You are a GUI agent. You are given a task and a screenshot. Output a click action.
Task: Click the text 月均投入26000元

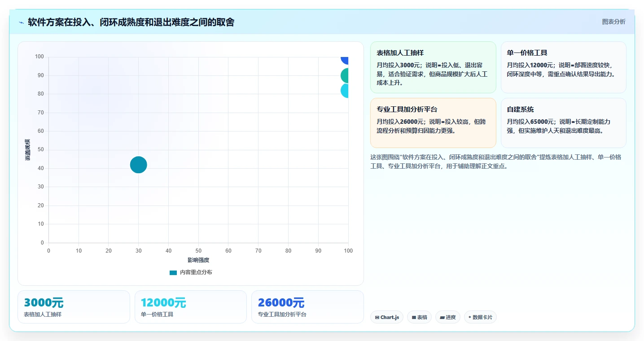click(400, 122)
